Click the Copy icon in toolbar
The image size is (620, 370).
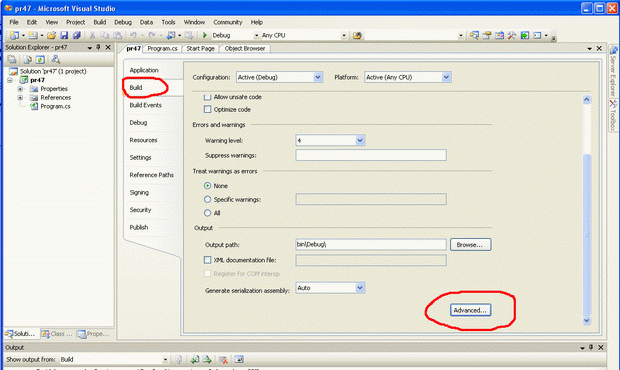pyautogui.click(x=105, y=36)
